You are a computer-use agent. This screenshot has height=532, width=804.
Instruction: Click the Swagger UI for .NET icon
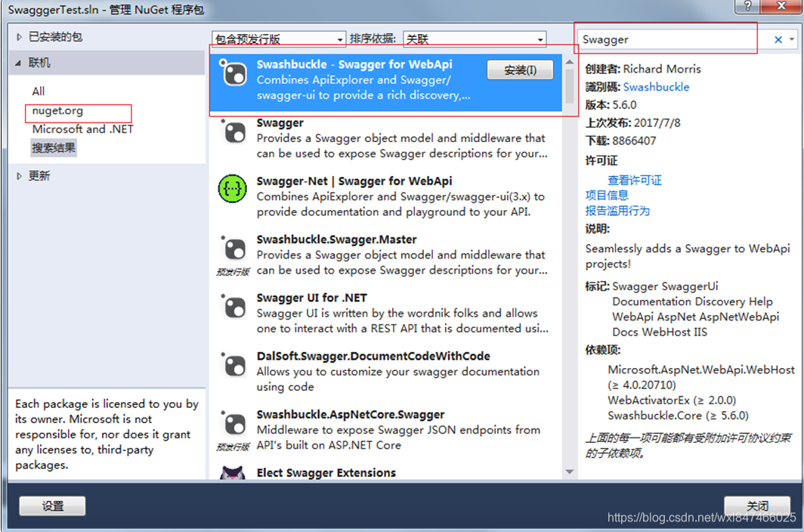coord(233,307)
